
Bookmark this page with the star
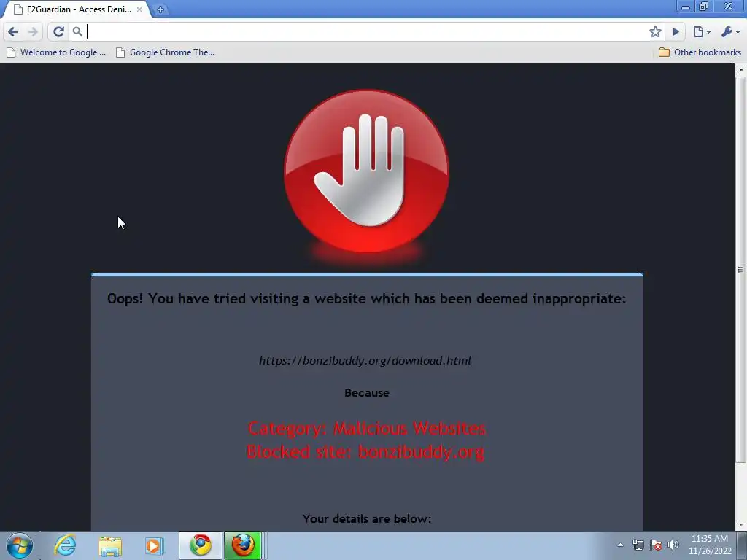tap(655, 32)
